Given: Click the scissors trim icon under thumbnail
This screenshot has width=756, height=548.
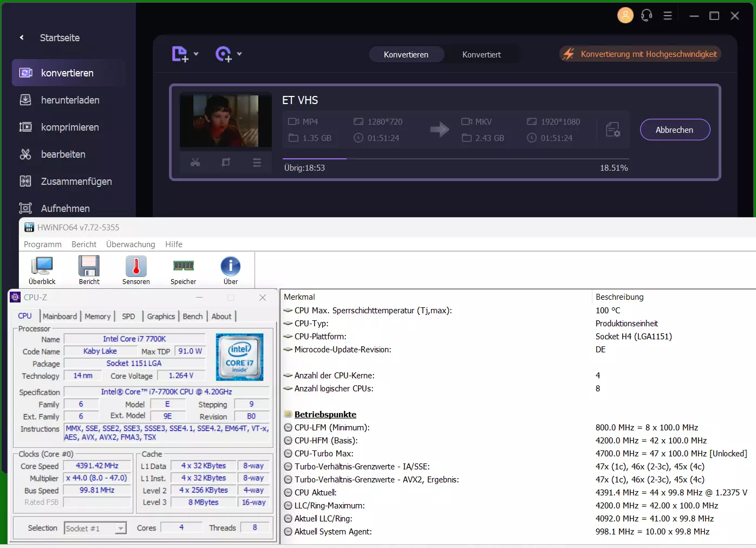Looking at the screenshot, I should 195,162.
